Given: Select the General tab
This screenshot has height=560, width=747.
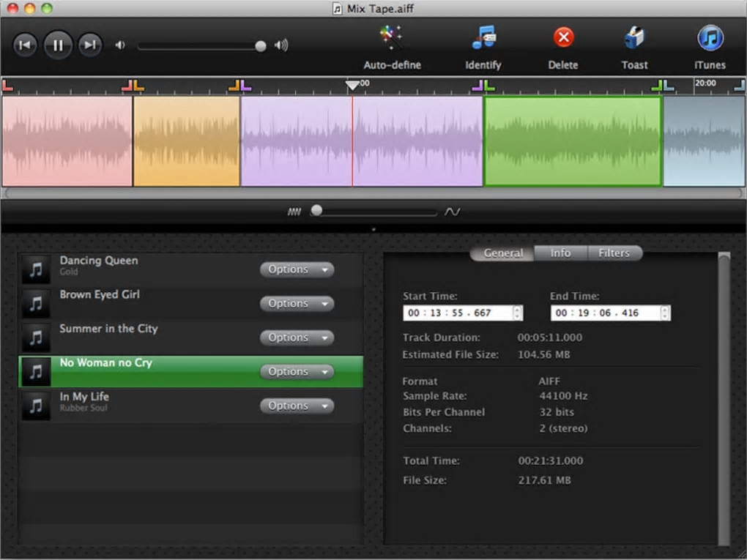Looking at the screenshot, I should pos(503,253).
